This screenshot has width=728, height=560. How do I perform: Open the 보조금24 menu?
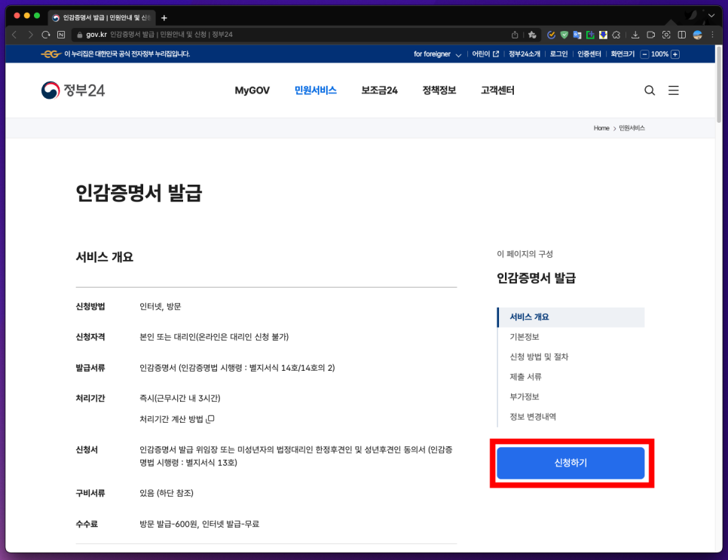pyautogui.click(x=379, y=90)
